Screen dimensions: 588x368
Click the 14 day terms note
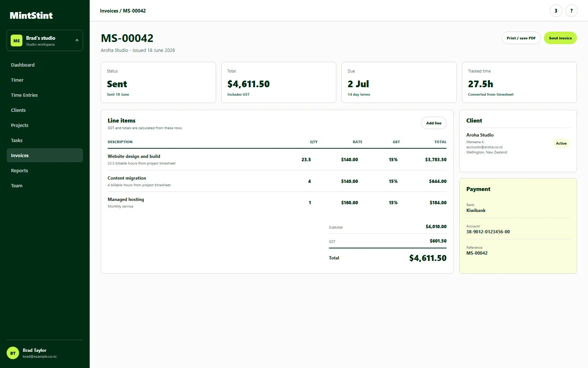point(359,95)
